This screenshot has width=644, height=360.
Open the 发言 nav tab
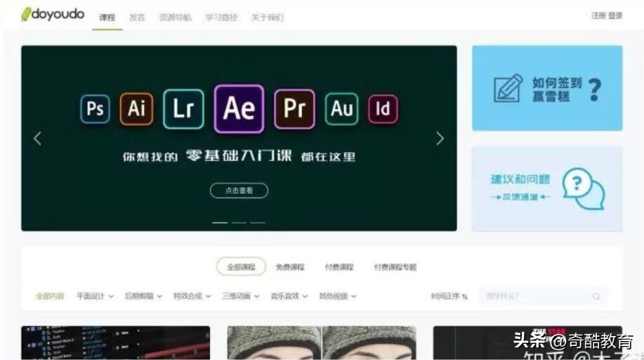tap(137, 18)
